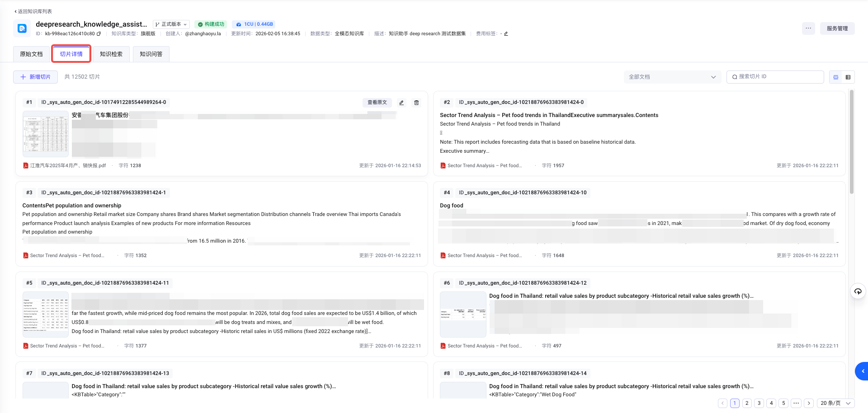Select slice ID ending 981424-12 in card #6
Image resolution: width=868 pixels, height=413 pixels.
click(523, 283)
